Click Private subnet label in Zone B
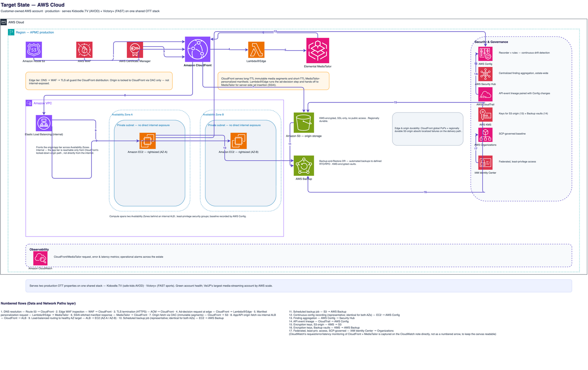Image resolution: width=588 pixels, height=370 pixels. click(x=234, y=125)
